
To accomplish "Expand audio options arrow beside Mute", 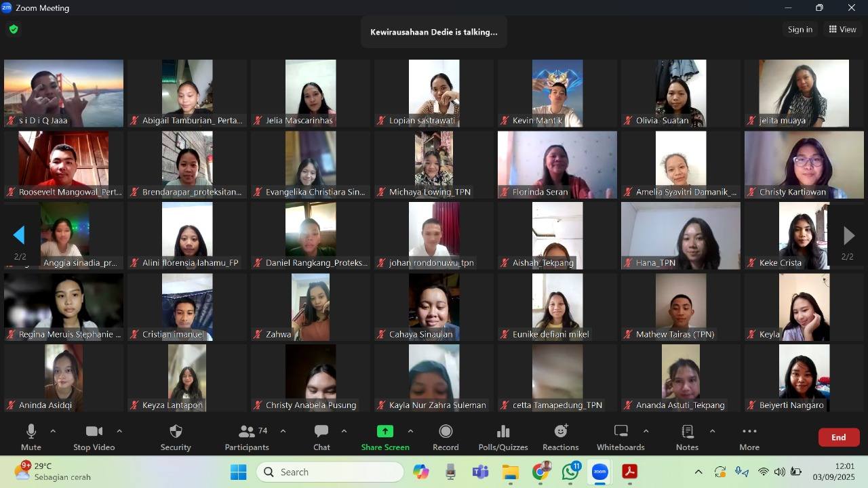I will [53, 431].
